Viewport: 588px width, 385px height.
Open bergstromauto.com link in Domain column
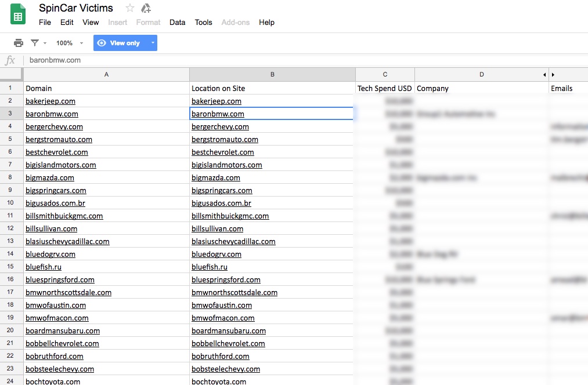[59, 139]
